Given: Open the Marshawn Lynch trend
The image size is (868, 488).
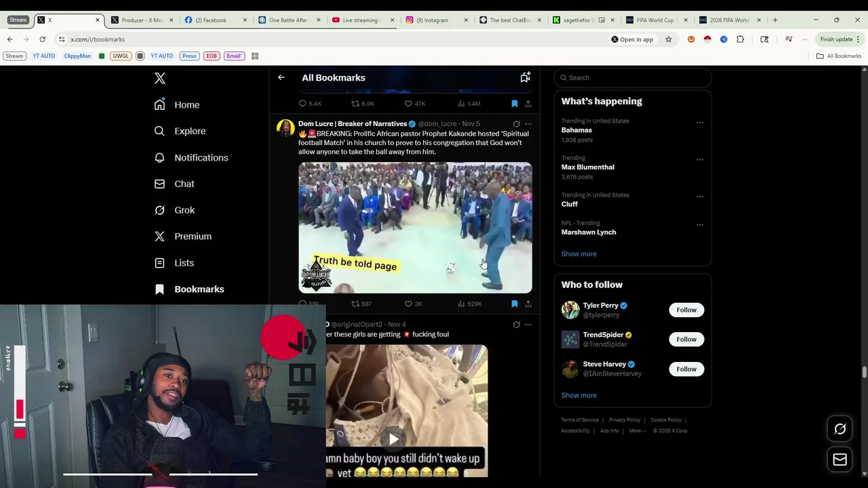Looking at the screenshot, I should click(x=589, y=232).
